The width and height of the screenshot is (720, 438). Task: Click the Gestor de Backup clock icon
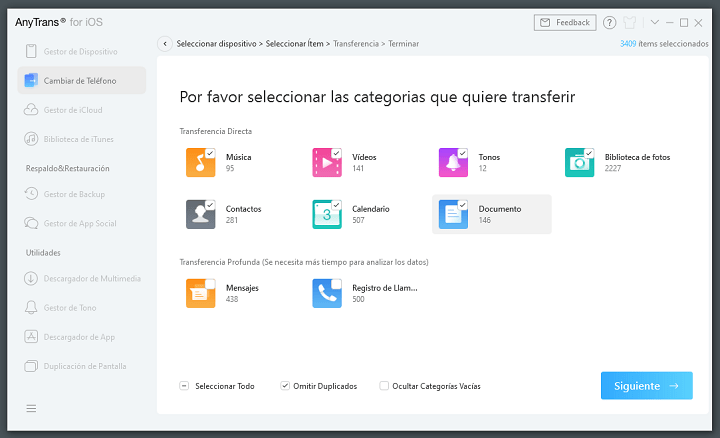coord(31,194)
